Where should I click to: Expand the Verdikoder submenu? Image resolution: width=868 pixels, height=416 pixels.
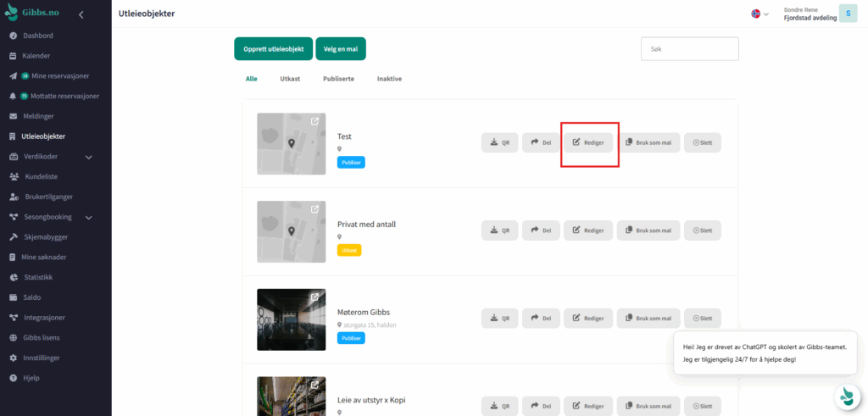point(89,157)
